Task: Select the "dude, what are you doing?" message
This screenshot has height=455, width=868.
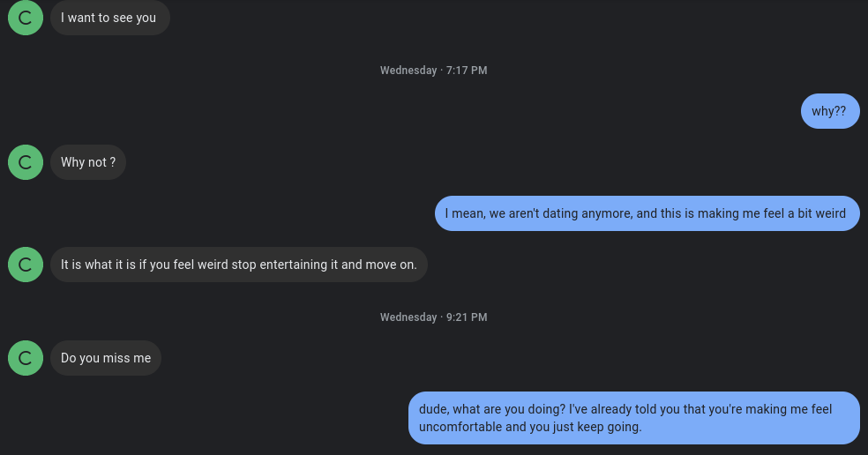Action: pyautogui.click(x=632, y=418)
